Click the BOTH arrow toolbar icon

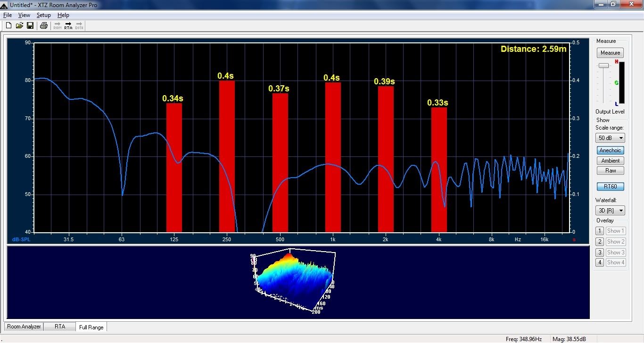tap(79, 25)
